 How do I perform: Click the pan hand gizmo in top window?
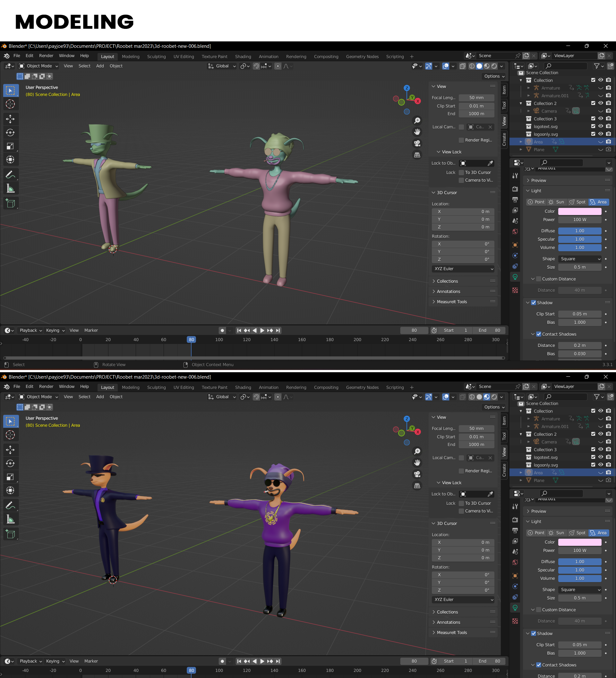417,132
